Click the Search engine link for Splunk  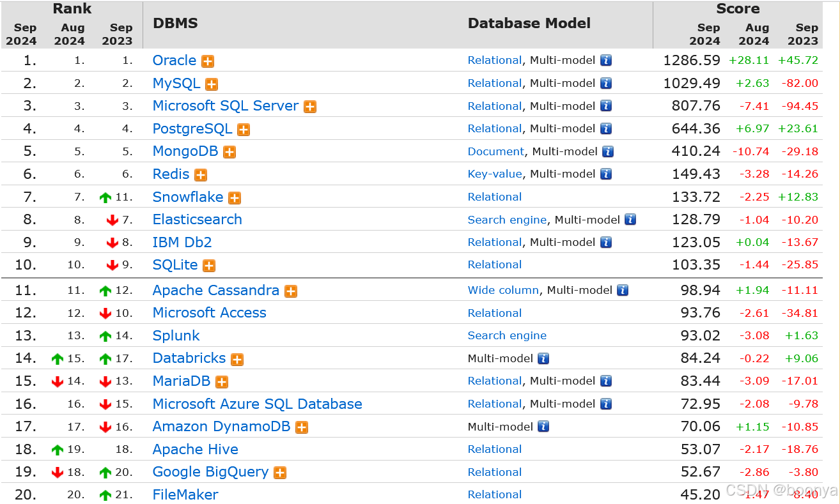pos(507,335)
